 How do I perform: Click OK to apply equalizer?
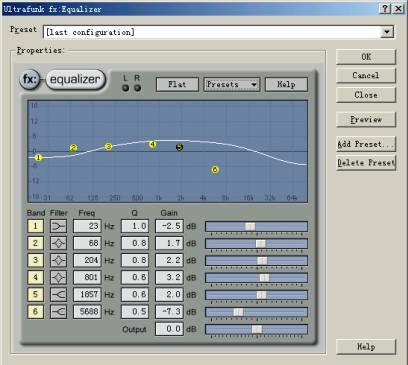[x=366, y=57]
